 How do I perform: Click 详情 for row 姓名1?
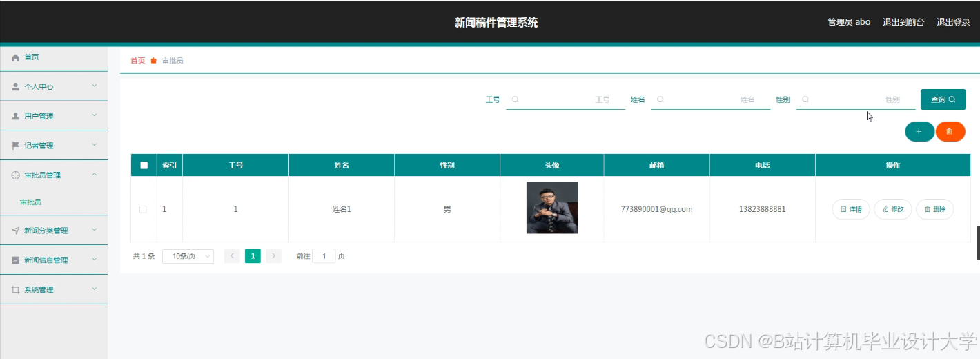(x=851, y=209)
